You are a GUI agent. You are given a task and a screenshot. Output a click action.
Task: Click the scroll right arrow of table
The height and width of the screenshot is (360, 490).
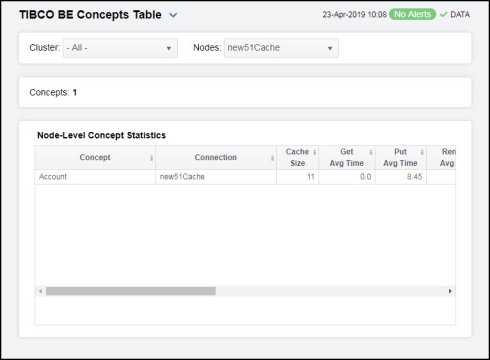coord(450,291)
